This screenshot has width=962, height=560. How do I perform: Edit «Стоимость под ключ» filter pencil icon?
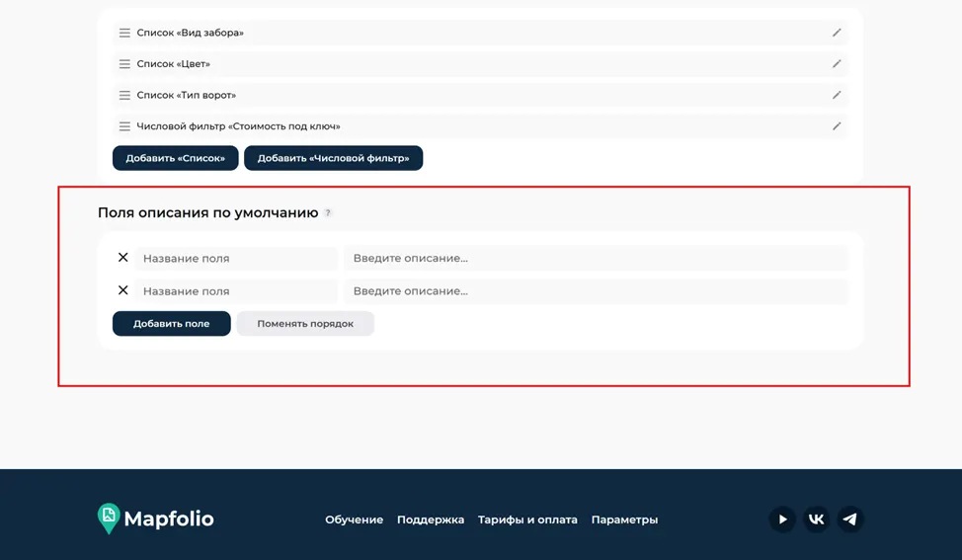(x=837, y=126)
